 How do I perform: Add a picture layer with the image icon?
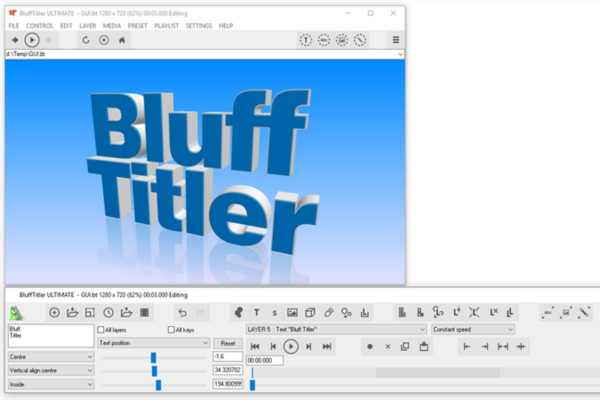click(x=292, y=313)
